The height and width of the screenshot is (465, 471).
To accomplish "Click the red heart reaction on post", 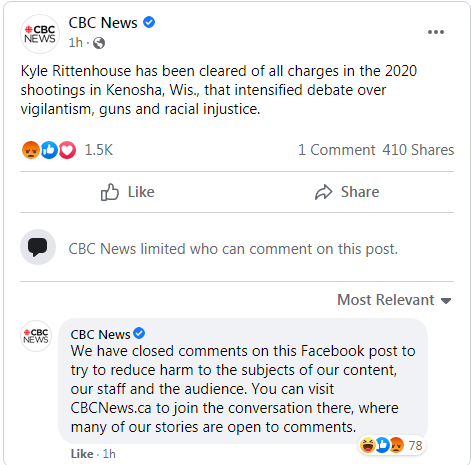I will tap(67, 150).
